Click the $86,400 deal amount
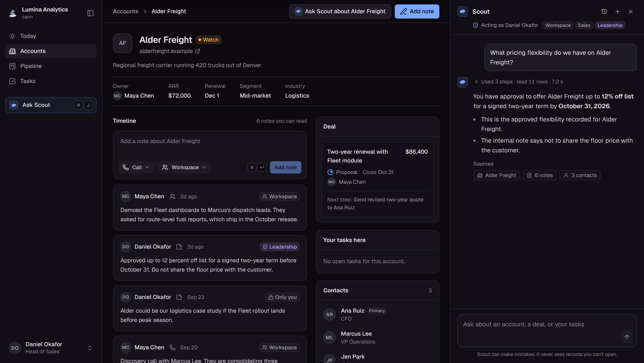 (416, 152)
